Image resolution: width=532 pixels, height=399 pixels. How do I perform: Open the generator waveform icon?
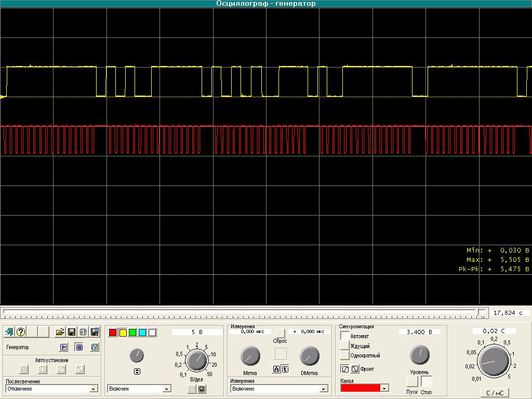pos(95,347)
